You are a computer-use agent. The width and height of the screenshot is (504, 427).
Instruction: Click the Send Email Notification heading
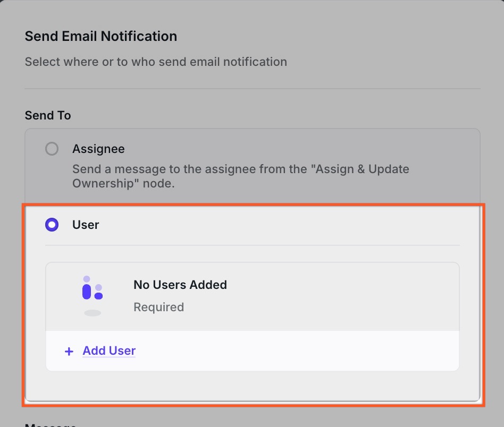coord(101,37)
